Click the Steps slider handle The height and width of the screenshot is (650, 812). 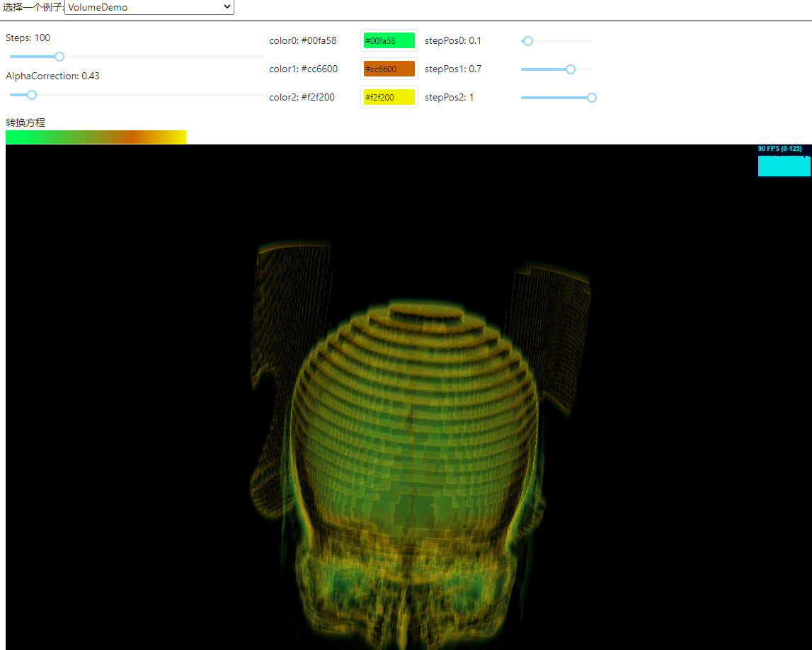click(59, 57)
